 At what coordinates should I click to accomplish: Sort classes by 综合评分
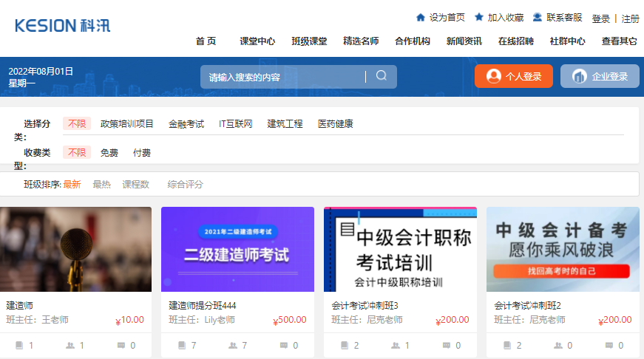coord(186,185)
